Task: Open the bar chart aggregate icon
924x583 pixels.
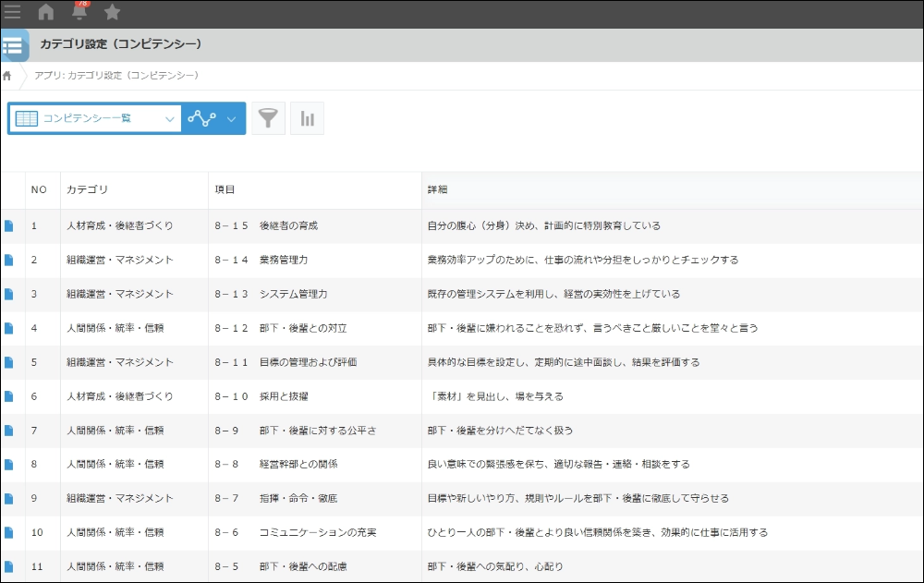Action: click(x=307, y=118)
